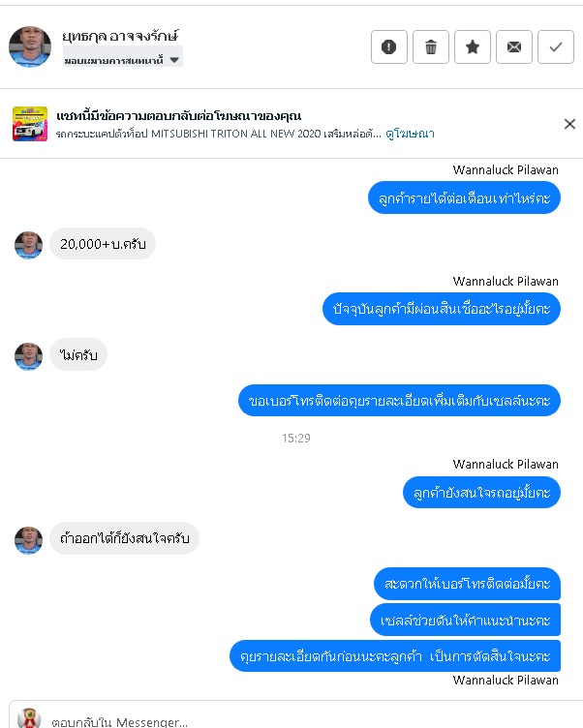Open the ดูโฆษณา ad link
Screen dimensions: 583x728
410,134
